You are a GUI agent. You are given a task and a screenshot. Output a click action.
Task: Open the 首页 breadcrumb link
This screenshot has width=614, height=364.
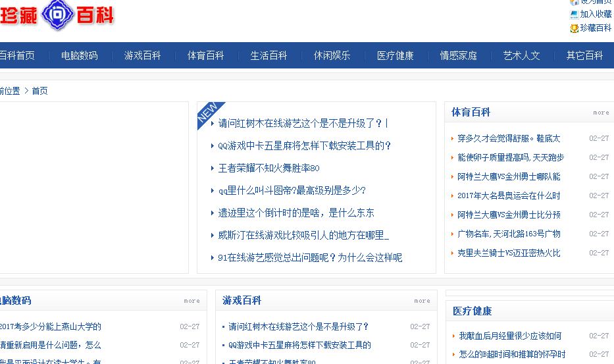tap(39, 91)
